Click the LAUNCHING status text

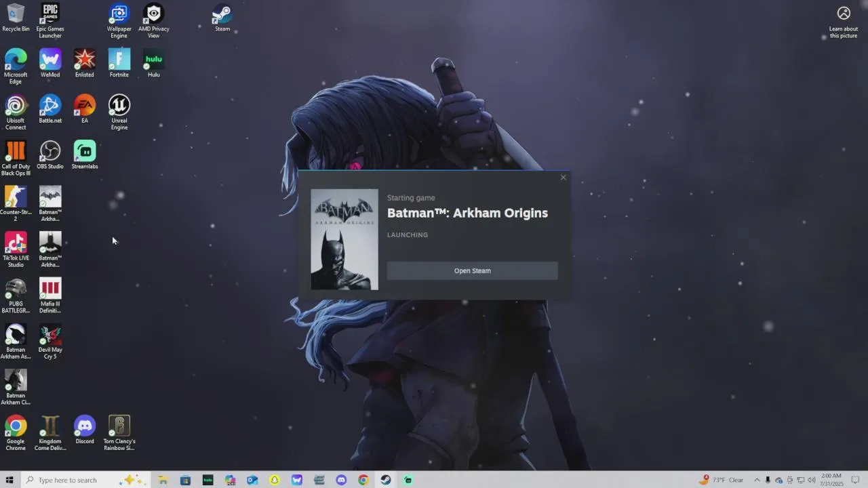[408, 235]
